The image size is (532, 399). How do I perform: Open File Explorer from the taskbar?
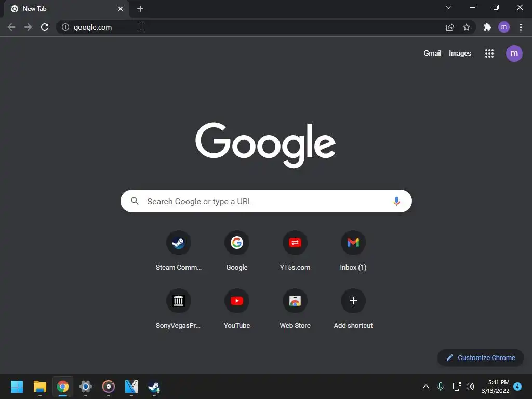(39, 387)
